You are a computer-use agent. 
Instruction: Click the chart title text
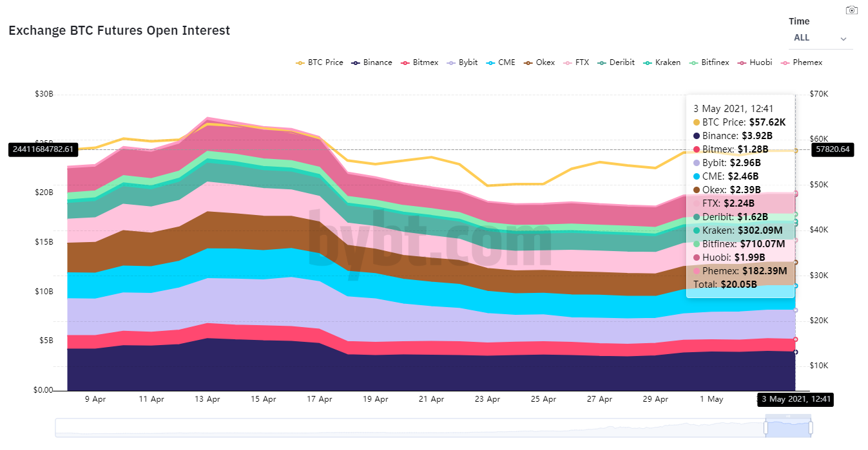(x=119, y=30)
